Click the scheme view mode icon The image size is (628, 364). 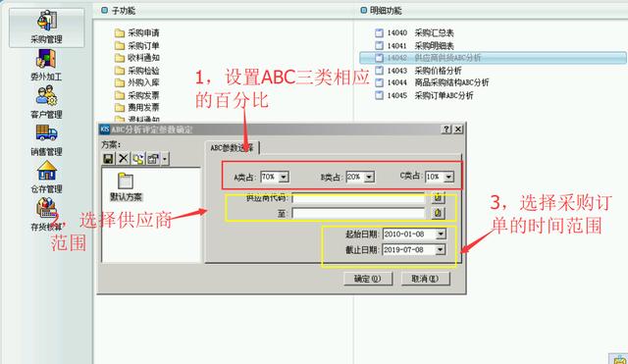tap(153, 159)
